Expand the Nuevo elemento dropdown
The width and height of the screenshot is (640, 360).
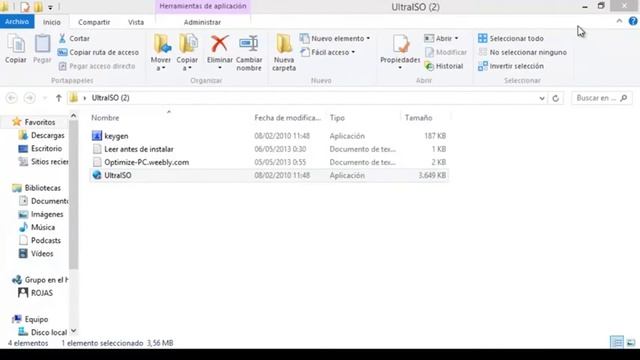(x=368, y=38)
